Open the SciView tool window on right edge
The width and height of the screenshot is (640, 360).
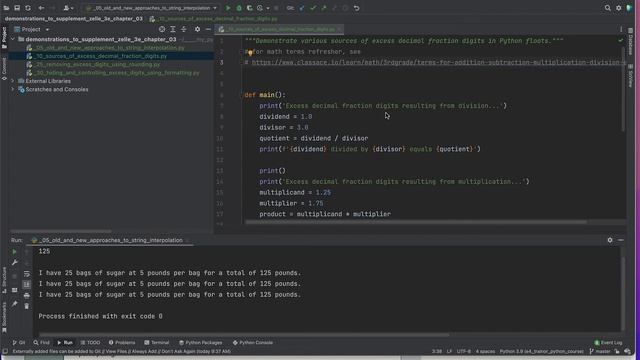pyautogui.click(x=631, y=76)
